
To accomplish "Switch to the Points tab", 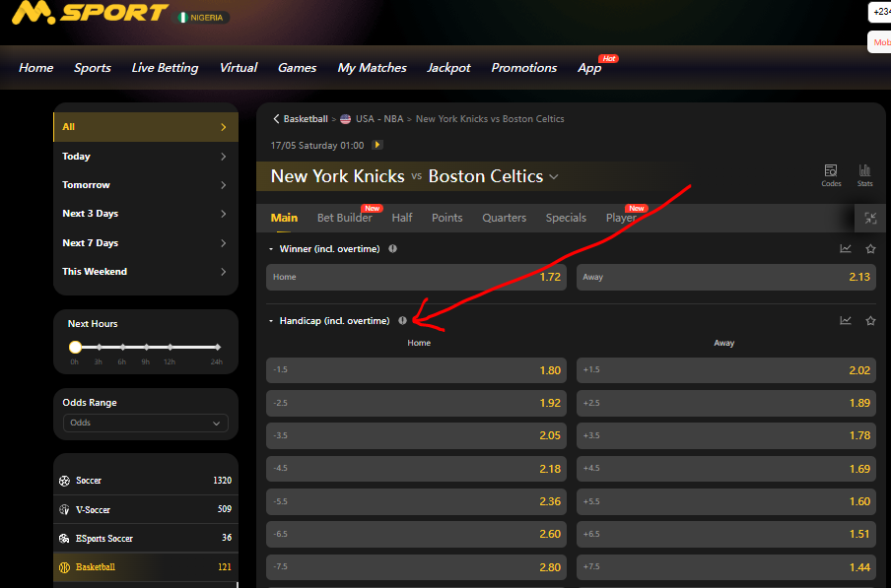I will point(446,218).
